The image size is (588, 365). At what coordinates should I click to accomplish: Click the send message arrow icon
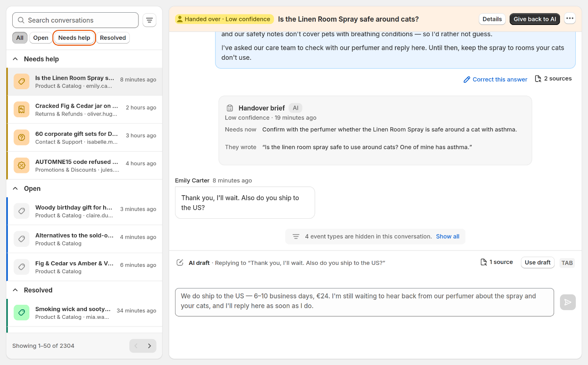tap(568, 302)
